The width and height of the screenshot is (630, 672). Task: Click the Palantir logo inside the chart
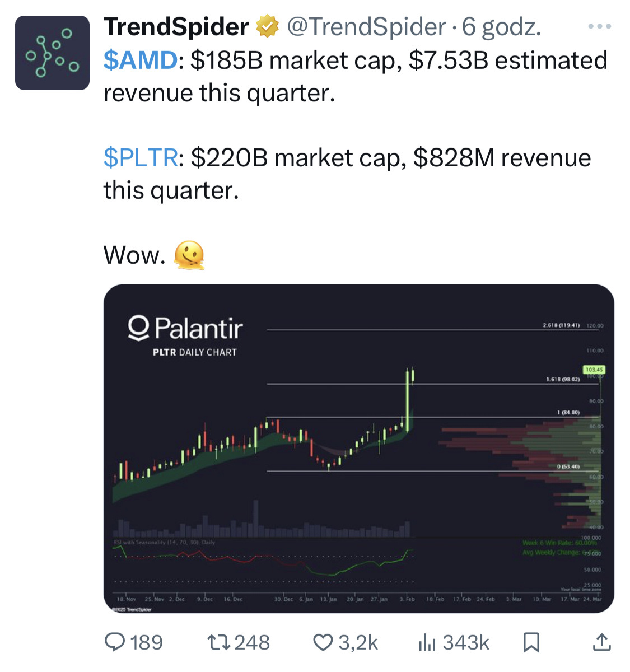(185, 328)
